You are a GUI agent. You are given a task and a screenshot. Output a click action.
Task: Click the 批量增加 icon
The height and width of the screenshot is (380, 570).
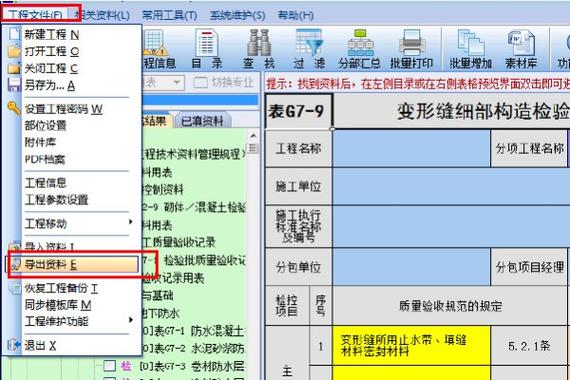pos(471,49)
